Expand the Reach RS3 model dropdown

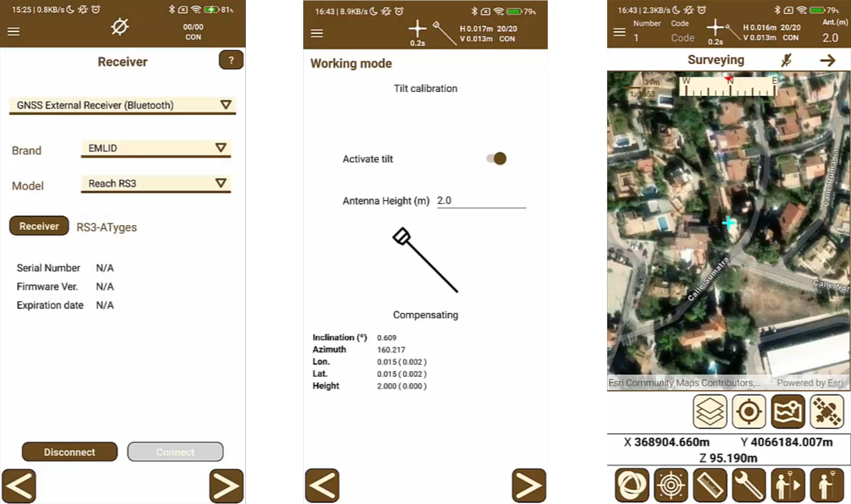pos(156,184)
